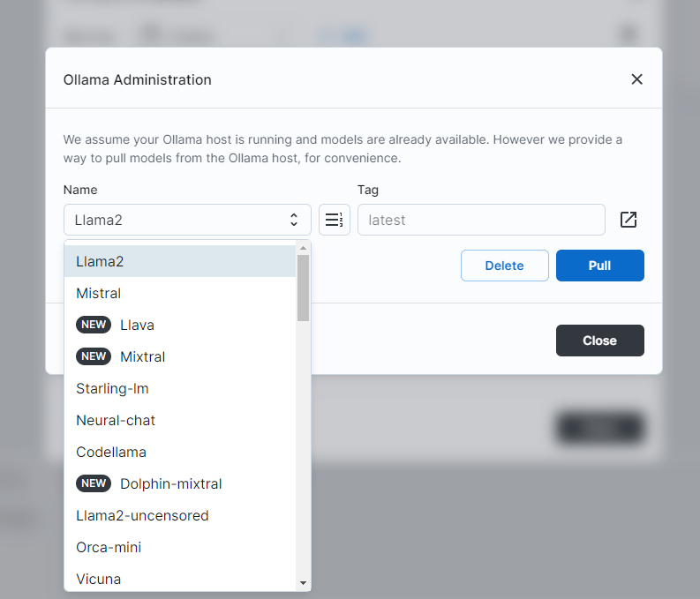Click the Tag input field

pyautogui.click(x=481, y=220)
